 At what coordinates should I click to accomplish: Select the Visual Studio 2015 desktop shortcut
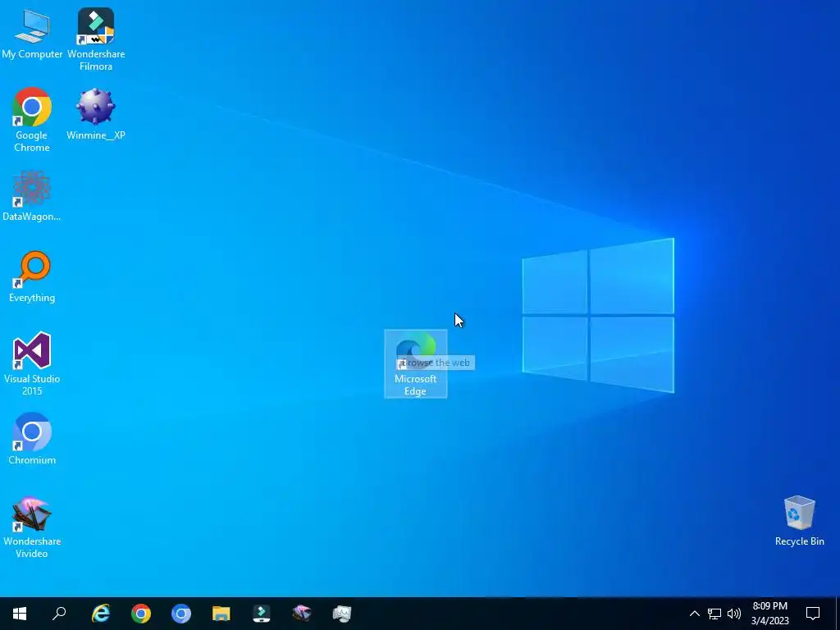pyautogui.click(x=32, y=363)
